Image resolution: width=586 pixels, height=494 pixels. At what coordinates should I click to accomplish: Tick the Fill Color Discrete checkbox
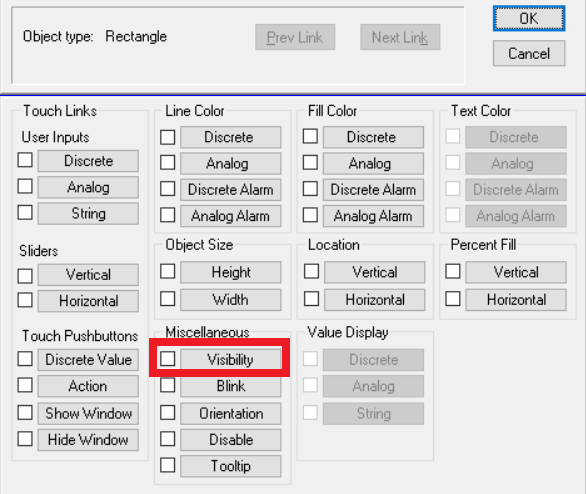pos(310,136)
